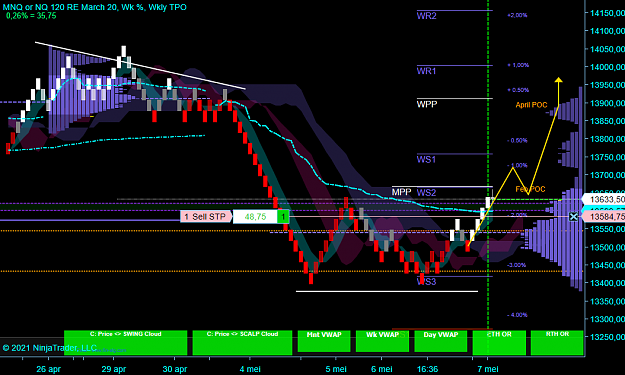Image resolution: width=625 pixels, height=375 pixels.
Task: Select the WR1 pivot level label
Action: point(426,71)
